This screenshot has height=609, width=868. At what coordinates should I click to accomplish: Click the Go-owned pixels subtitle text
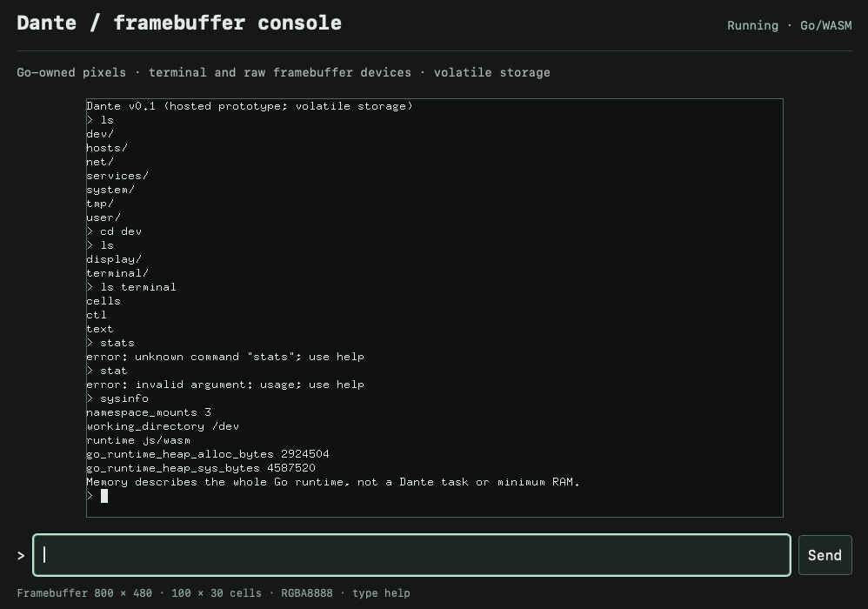[71, 72]
